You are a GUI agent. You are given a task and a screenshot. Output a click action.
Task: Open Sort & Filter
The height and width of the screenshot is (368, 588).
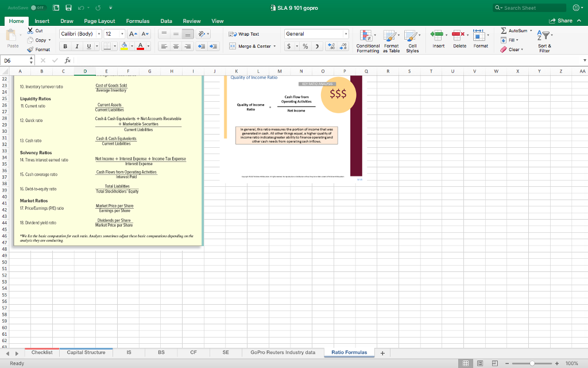[x=544, y=41]
